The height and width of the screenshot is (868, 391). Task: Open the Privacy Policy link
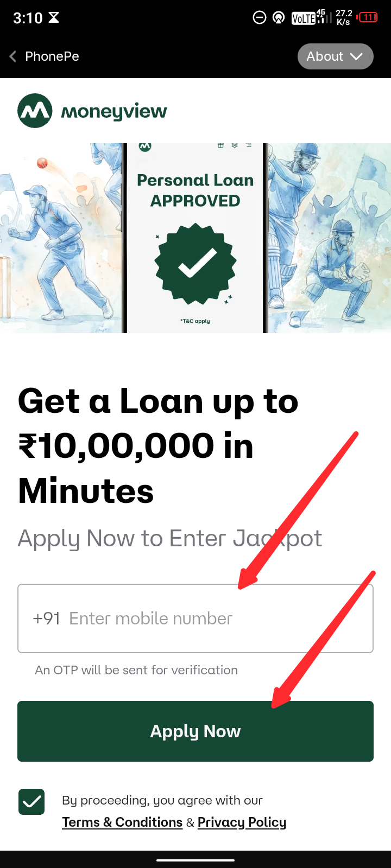point(242,822)
